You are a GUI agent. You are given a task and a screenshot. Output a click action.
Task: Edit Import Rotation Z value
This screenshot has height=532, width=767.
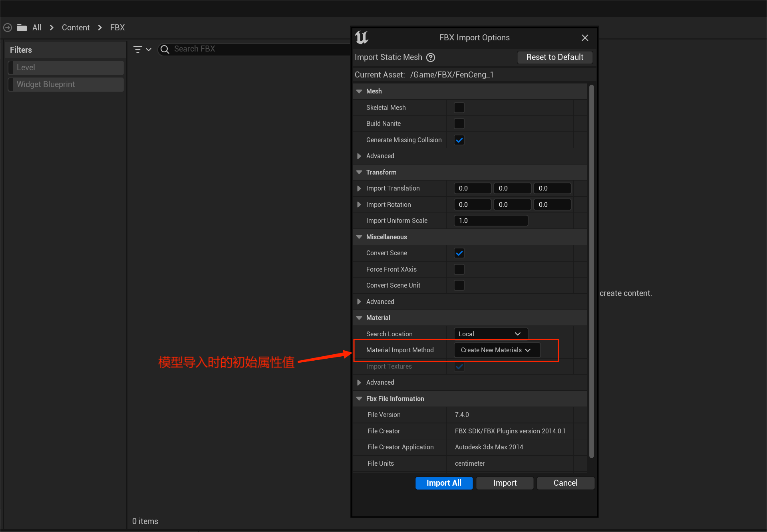(552, 205)
